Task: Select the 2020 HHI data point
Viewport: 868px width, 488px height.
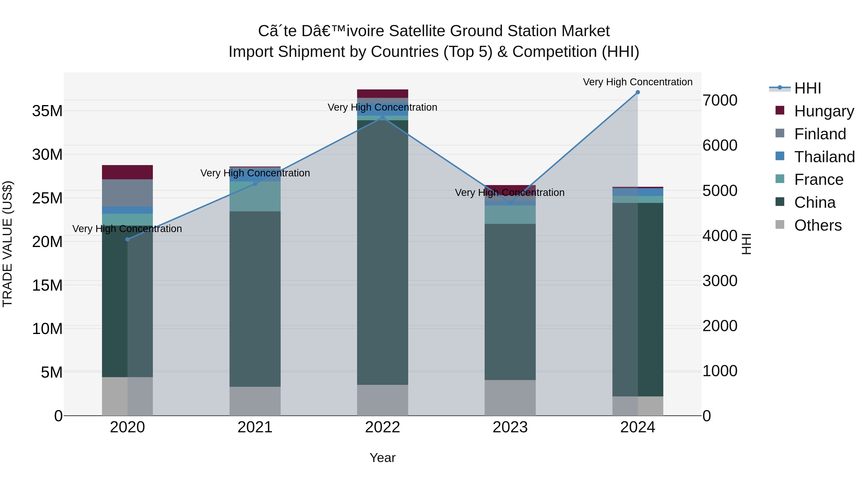Action: 127,240
